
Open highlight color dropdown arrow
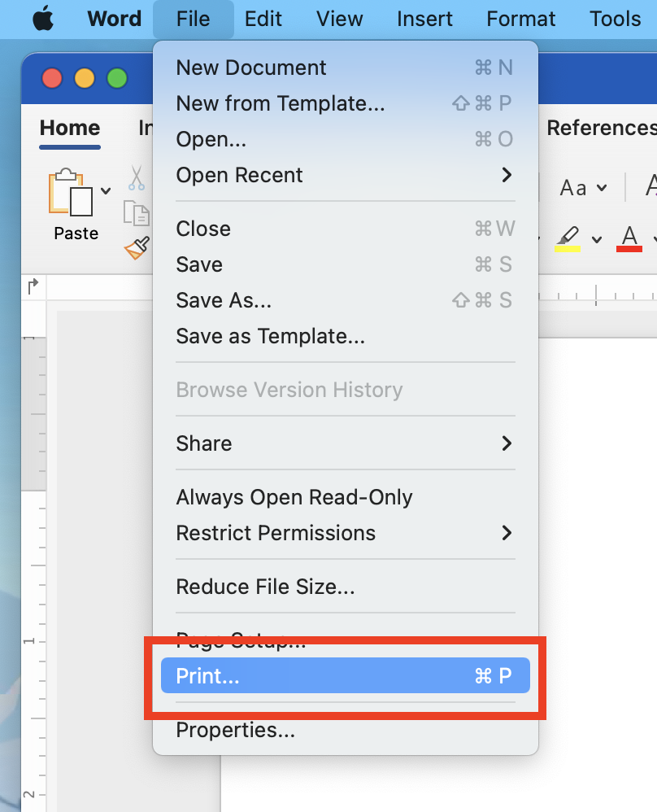(x=597, y=239)
